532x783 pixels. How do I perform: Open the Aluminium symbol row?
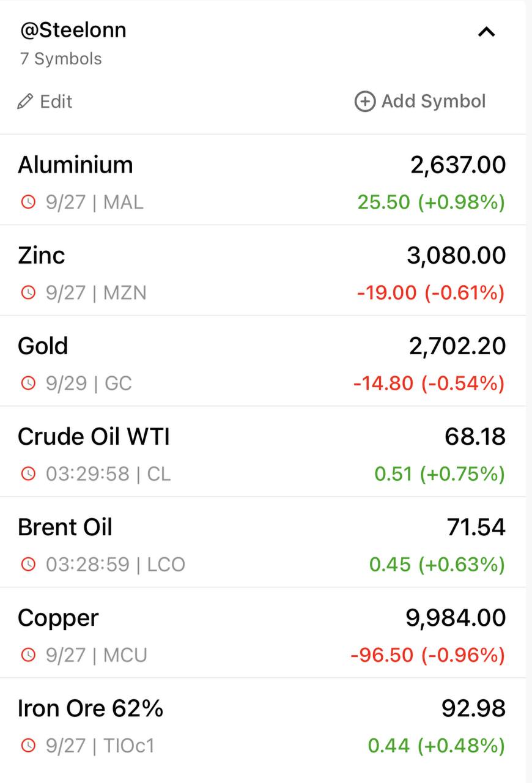coord(263,180)
